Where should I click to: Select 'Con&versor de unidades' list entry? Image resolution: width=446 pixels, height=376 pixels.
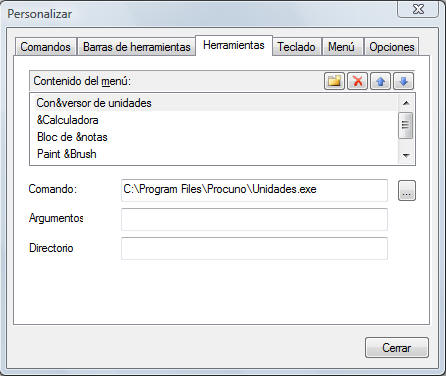pyautogui.click(x=214, y=103)
